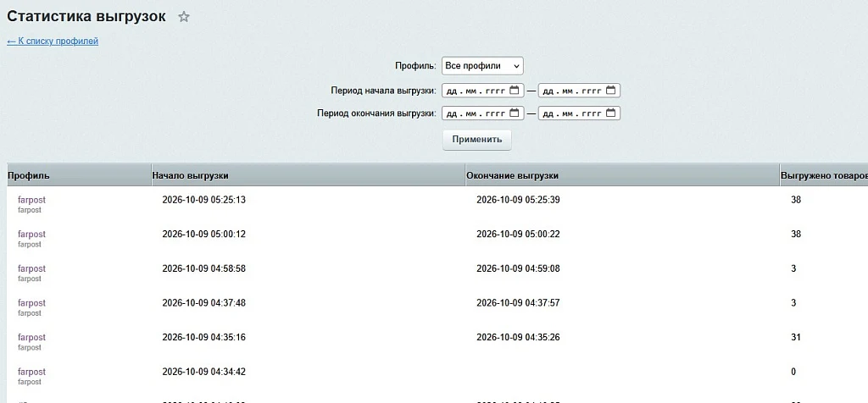Viewport: 868px width, 403px height.
Task: Focus the export end period to-date field
Action: tap(579, 113)
